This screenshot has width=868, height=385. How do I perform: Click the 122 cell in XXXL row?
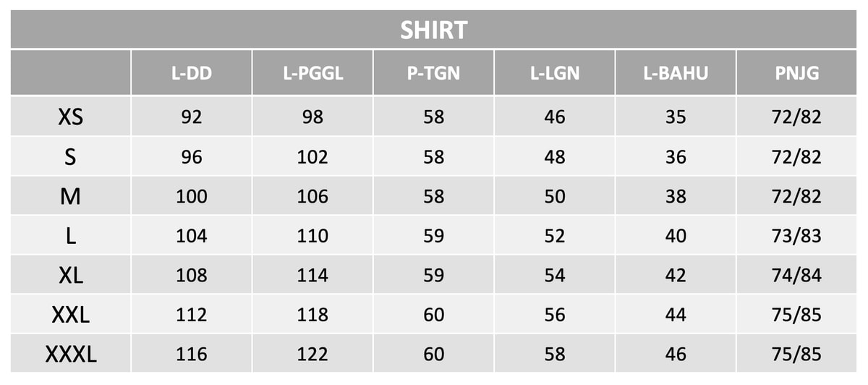[x=312, y=355]
